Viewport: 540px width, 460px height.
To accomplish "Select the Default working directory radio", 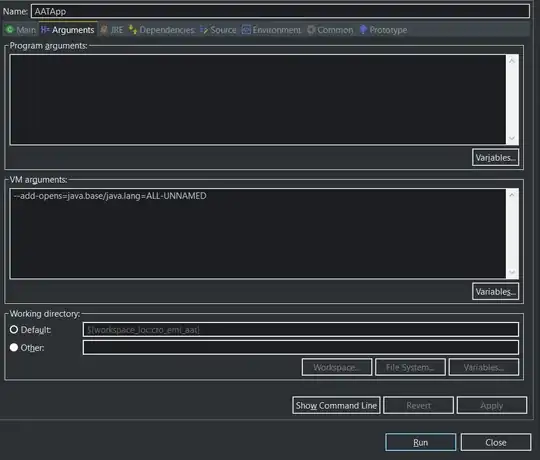I will point(14,330).
